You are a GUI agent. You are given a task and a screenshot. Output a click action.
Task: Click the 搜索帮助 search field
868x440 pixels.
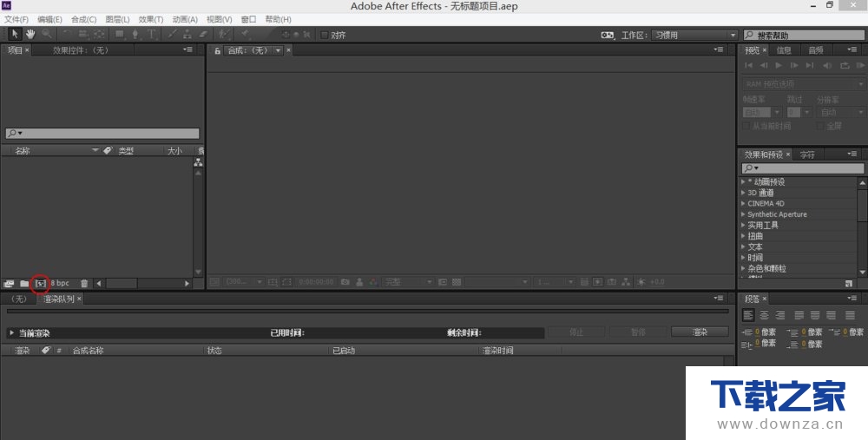click(803, 35)
